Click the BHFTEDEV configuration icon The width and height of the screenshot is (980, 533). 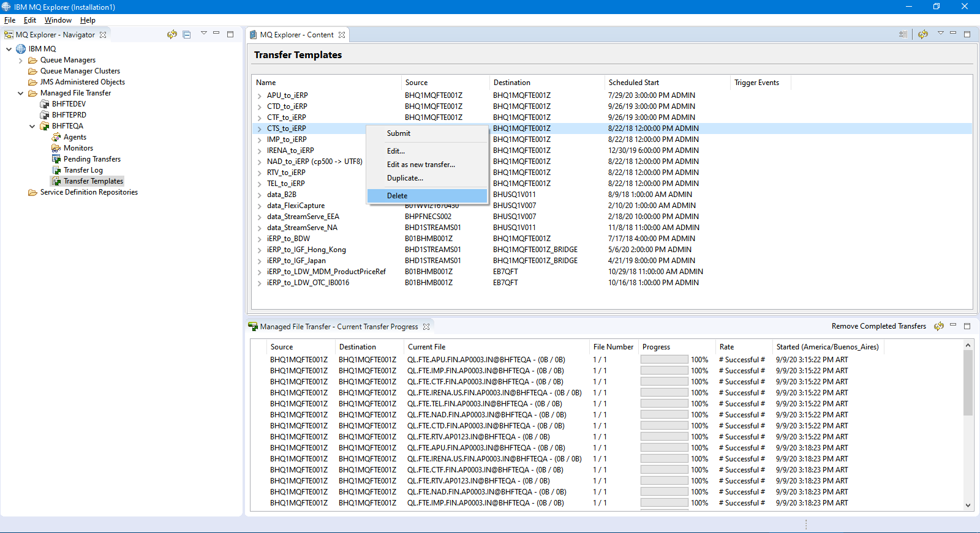[x=44, y=104]
